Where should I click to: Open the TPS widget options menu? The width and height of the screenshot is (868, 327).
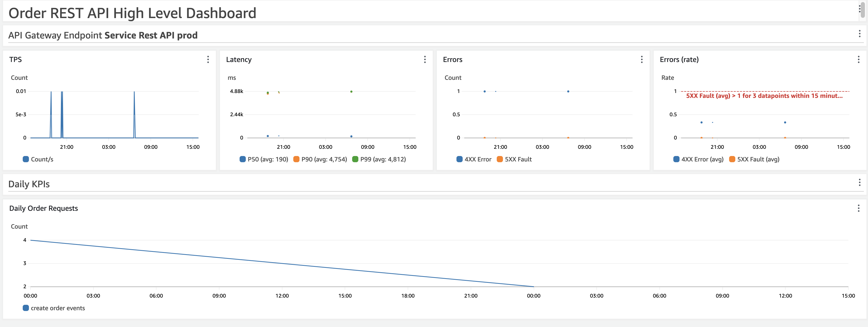click(208, 59)
